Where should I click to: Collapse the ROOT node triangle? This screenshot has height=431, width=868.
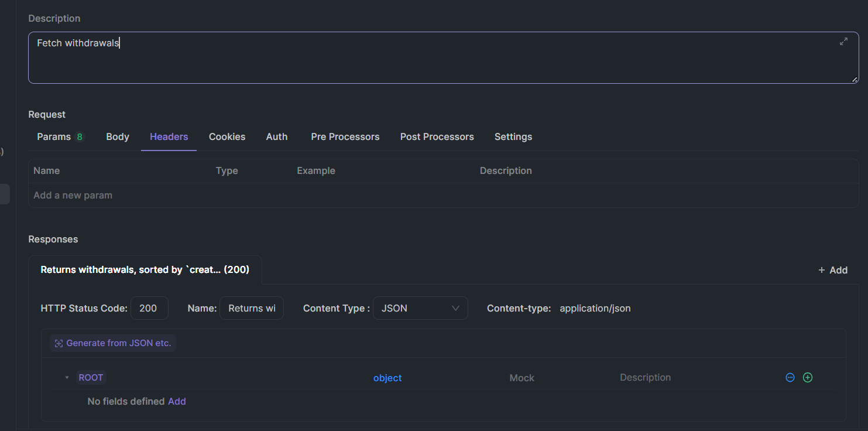click(x=67, y=378)
